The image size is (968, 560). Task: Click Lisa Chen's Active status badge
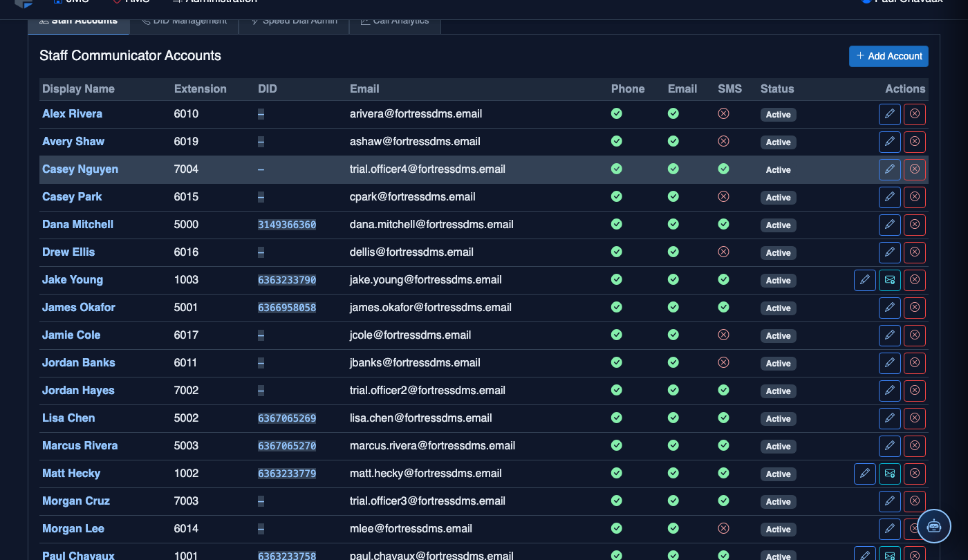pos(778,418)
